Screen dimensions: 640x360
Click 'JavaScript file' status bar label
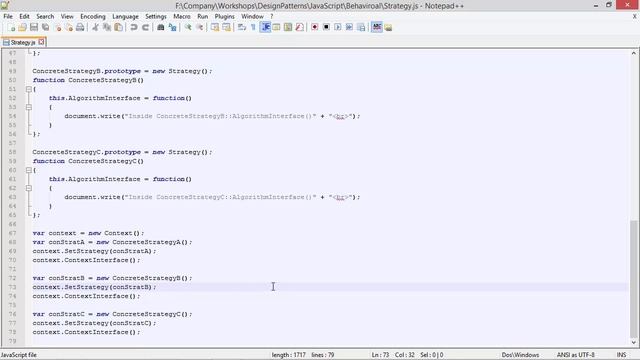tap(19, 355)
